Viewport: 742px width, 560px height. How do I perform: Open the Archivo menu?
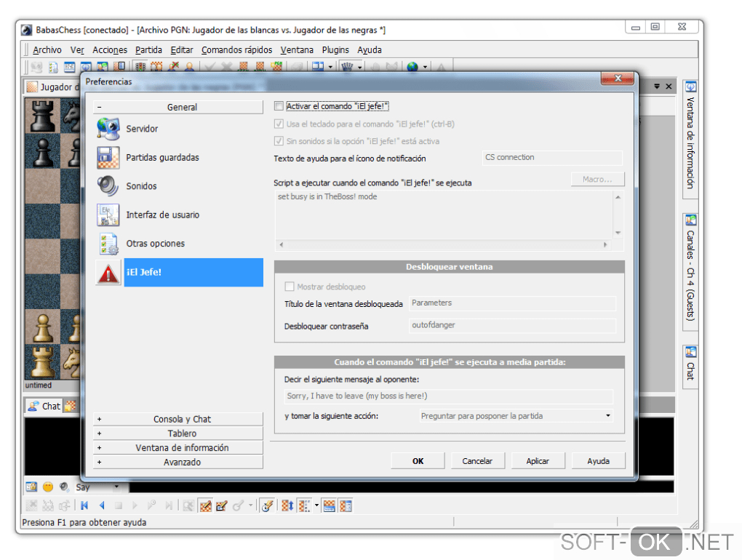pos(47,49)
